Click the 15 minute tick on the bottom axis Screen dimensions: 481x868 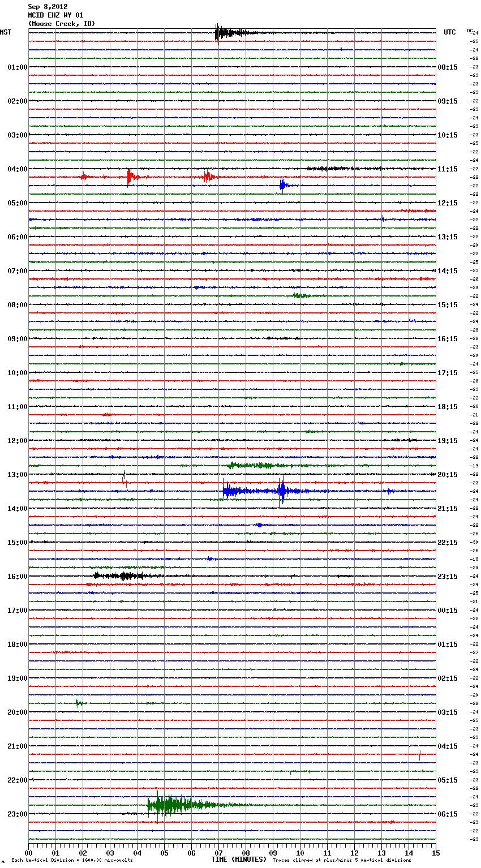pos(436,853)
